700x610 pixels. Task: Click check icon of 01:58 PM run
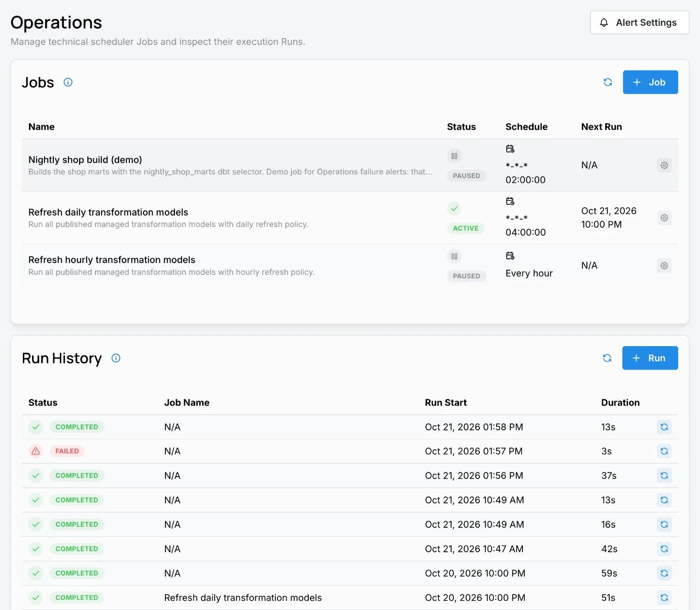pos(36,427)
